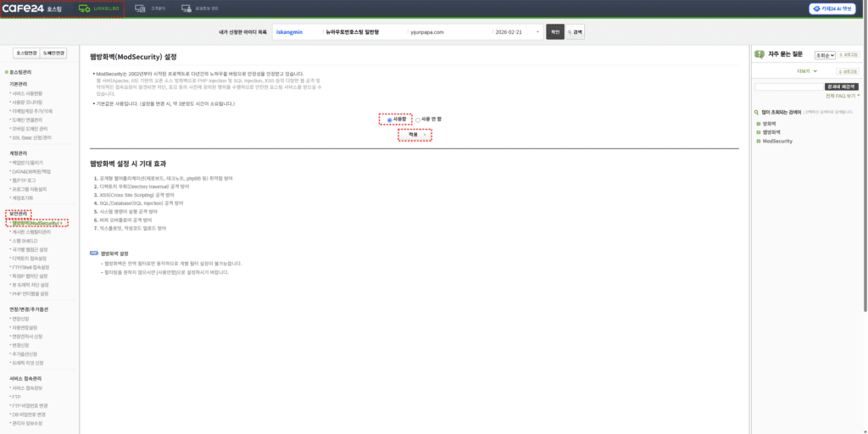Screen dimensions: 868x434
Task: Open the 조회순 sort dropdown
Action: [825, 55]
